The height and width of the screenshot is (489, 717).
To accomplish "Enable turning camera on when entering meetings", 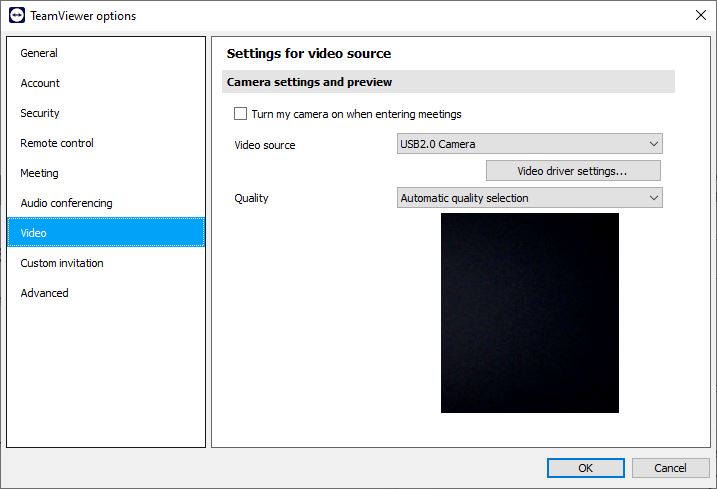I will (241, 113).
